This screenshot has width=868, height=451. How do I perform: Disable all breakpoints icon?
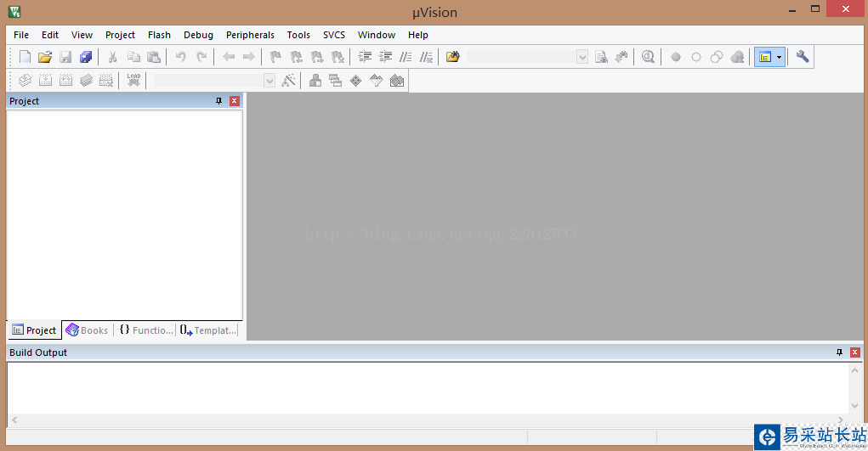717,57
